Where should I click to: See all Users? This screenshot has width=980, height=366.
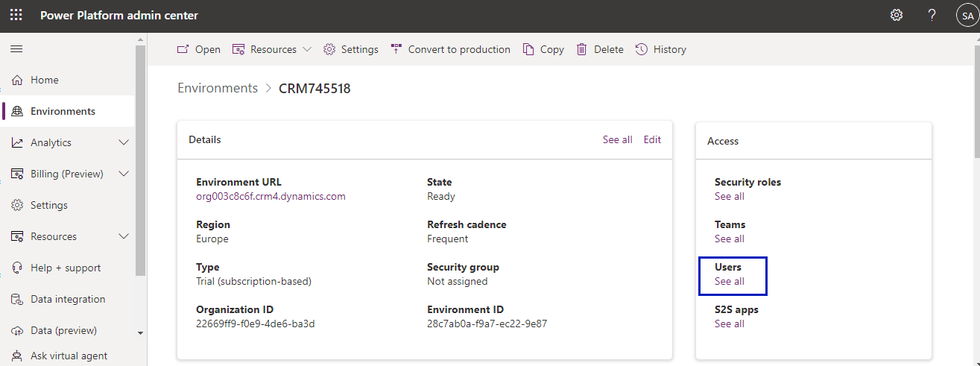click(730, 282)
